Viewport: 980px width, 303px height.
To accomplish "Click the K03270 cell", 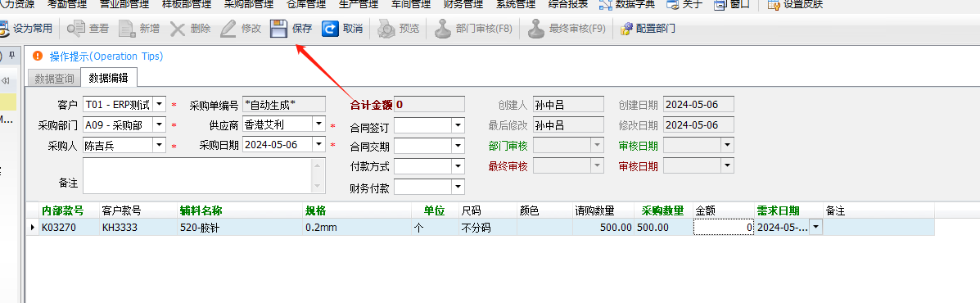I will click(70, 228).
